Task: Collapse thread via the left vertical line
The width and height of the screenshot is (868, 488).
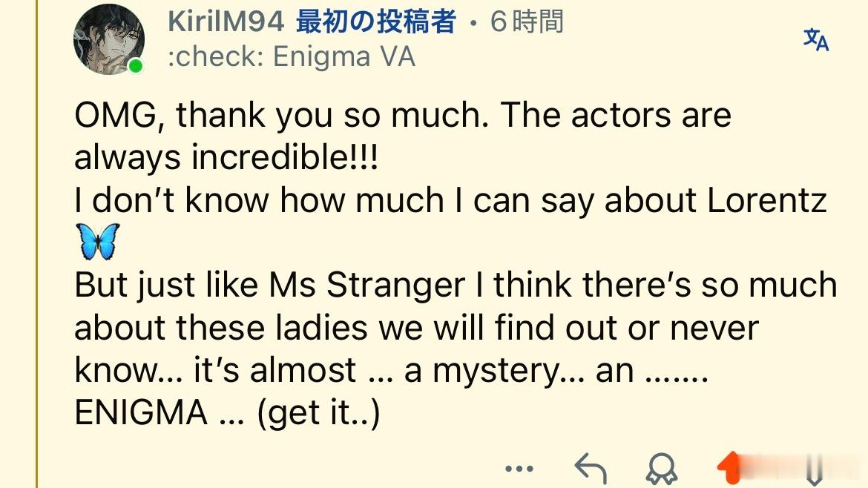Action: click(36, 244)
